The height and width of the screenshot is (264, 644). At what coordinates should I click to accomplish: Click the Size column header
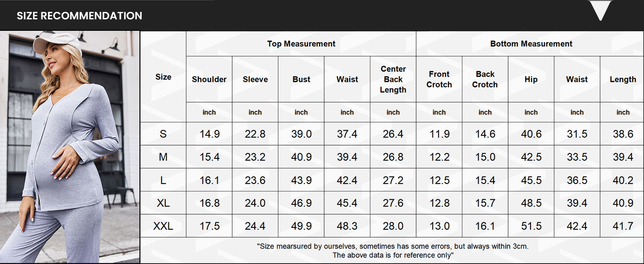[163, 77]
